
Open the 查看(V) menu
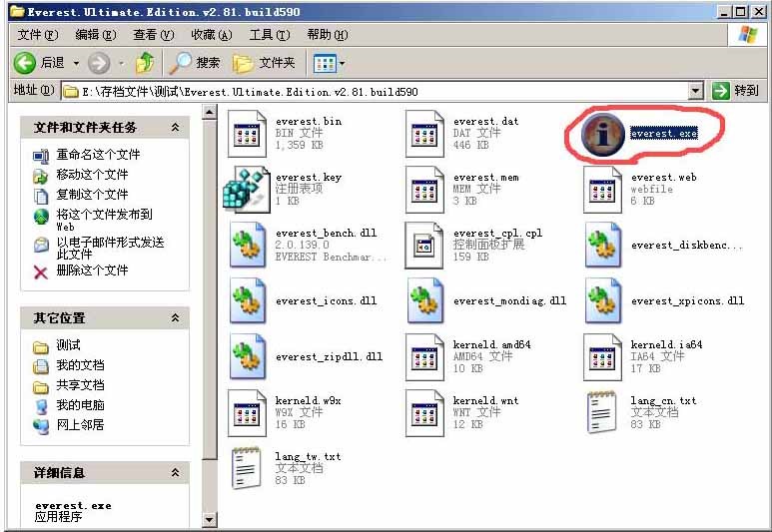coord(154,35)
